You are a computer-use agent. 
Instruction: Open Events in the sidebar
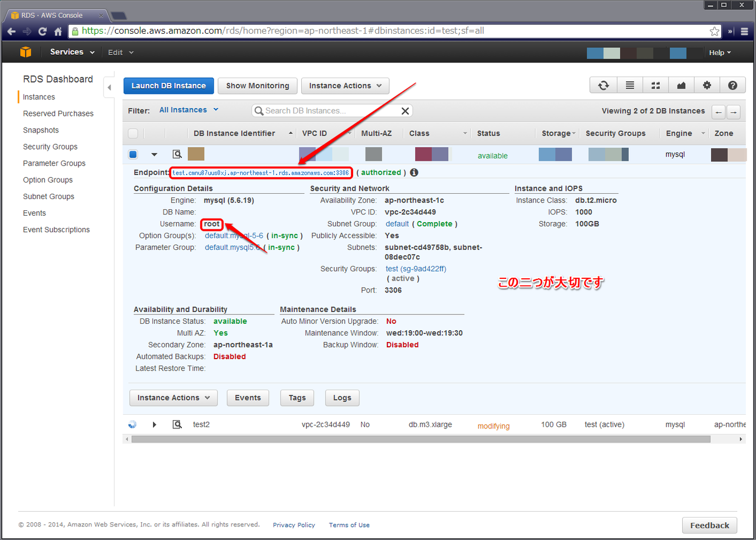coord(34,213)
